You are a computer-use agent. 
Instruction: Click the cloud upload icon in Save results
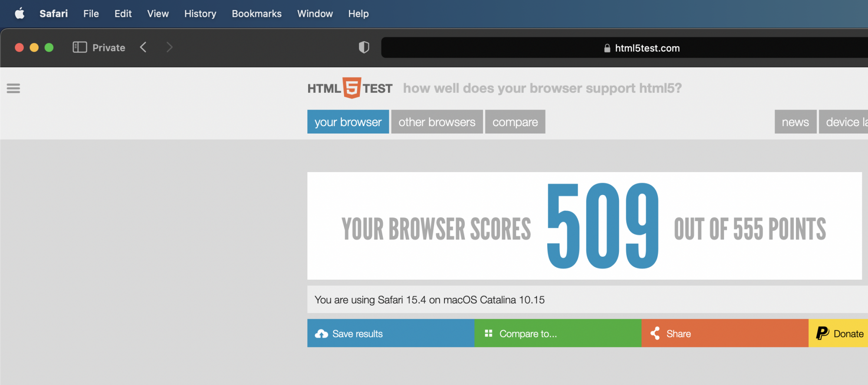tap(321, 334)
